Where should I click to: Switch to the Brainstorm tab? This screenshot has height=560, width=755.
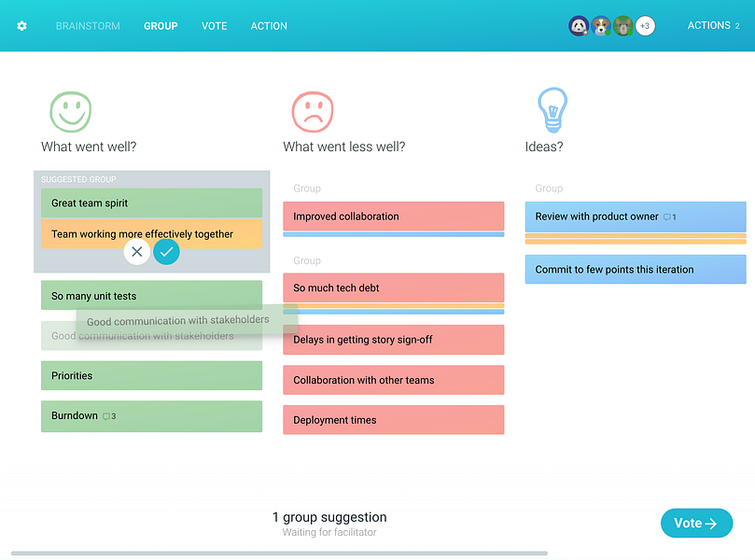click(x=88, y=26)
